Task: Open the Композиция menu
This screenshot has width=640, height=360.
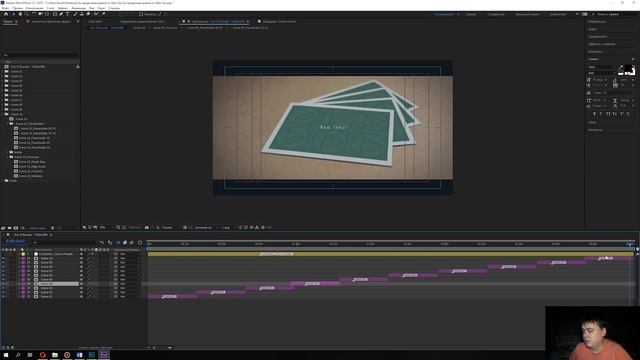Action: (x=34, y=8)
